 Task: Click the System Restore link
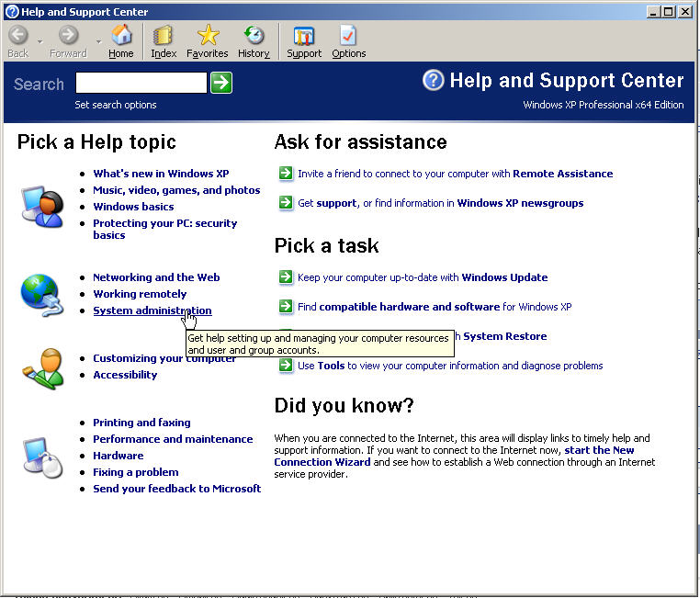point(505,336)
